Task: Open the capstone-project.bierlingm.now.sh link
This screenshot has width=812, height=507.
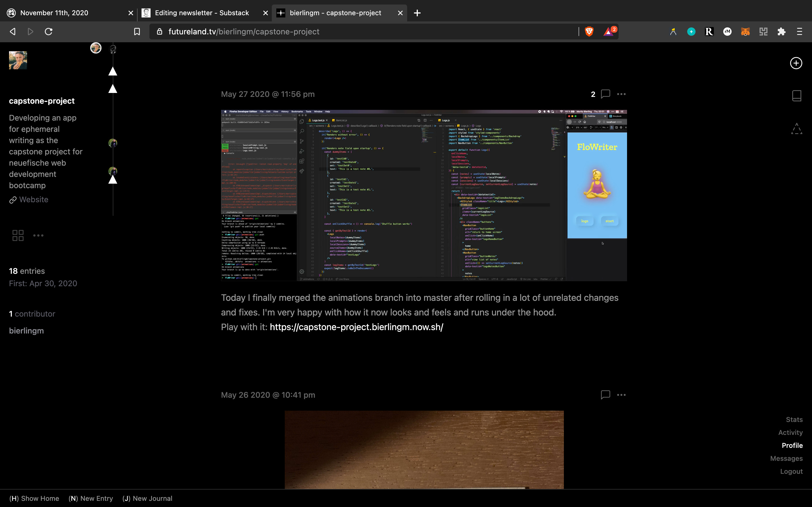Action: (356, 327)
